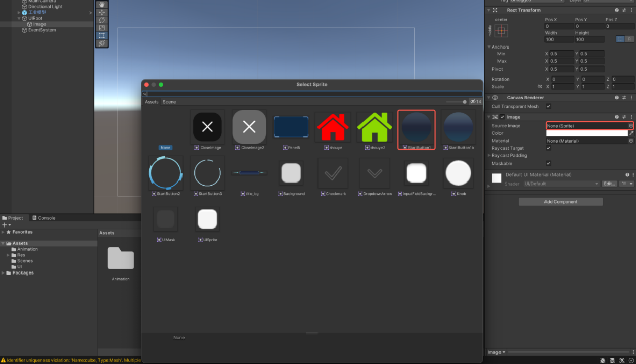Pick a color with the eyedropper
636x364 pixels.
click(x=631, y=133)
